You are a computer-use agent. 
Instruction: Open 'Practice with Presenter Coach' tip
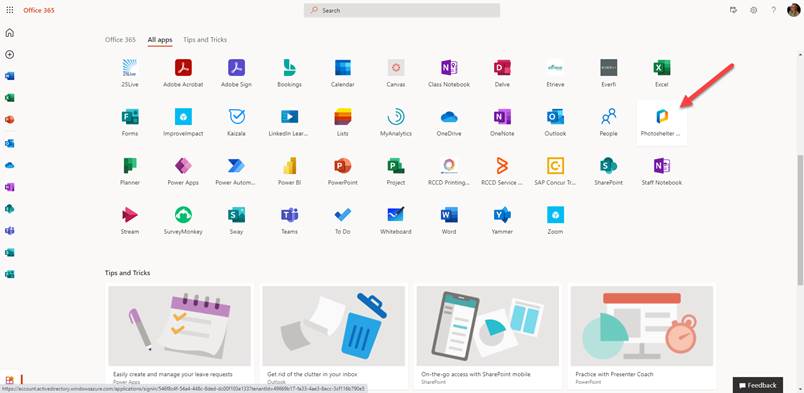point(614,374)
